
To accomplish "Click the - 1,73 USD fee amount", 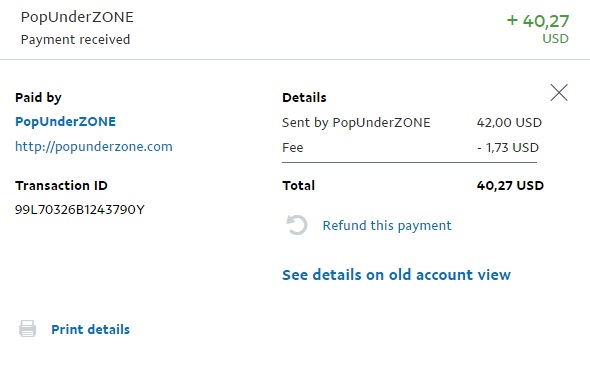I will (508, 147).
